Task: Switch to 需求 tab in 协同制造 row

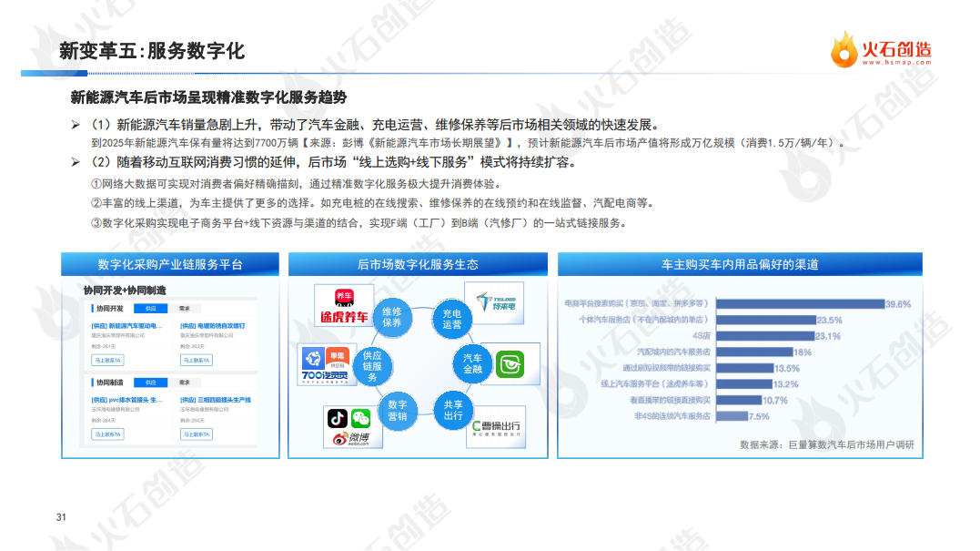Action: [x=185, y=383]
